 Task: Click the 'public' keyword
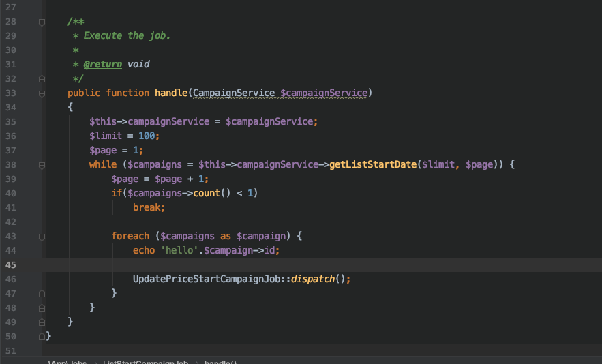(x=84, y=93)
